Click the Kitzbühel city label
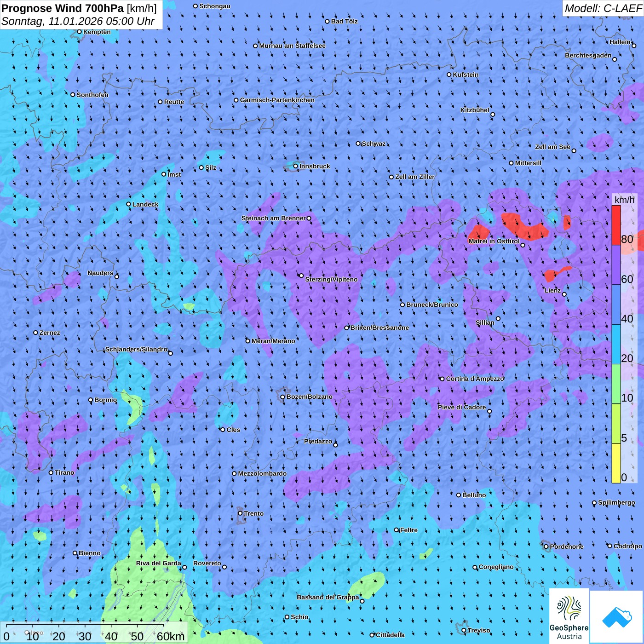Screen dimensions: 644x644 coord(475,110)
